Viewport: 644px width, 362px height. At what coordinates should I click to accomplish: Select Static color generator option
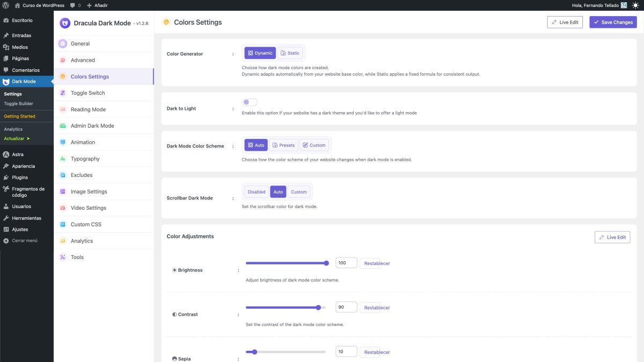tap(290, 53)
